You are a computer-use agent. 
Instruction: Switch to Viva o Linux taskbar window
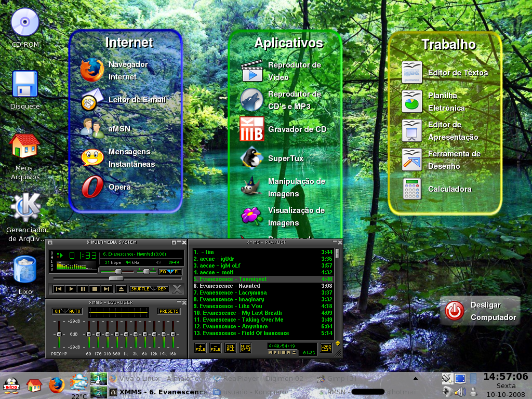point(157,378)
